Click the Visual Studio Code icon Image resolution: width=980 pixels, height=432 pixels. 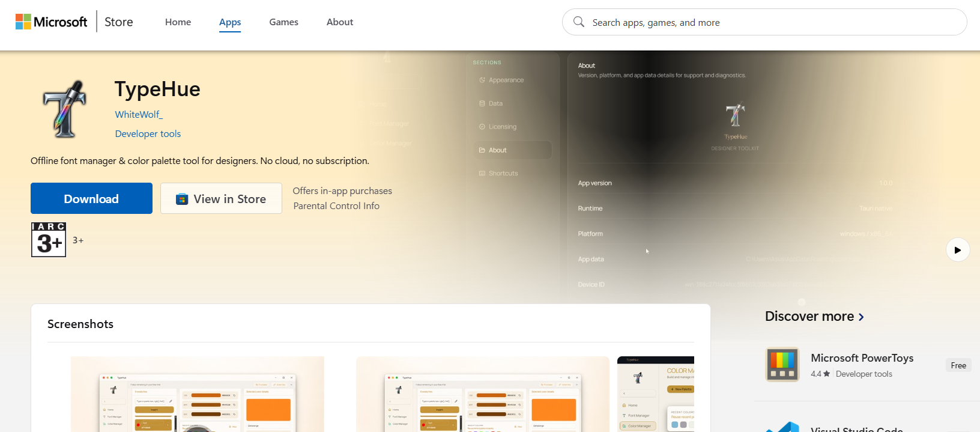782,427
